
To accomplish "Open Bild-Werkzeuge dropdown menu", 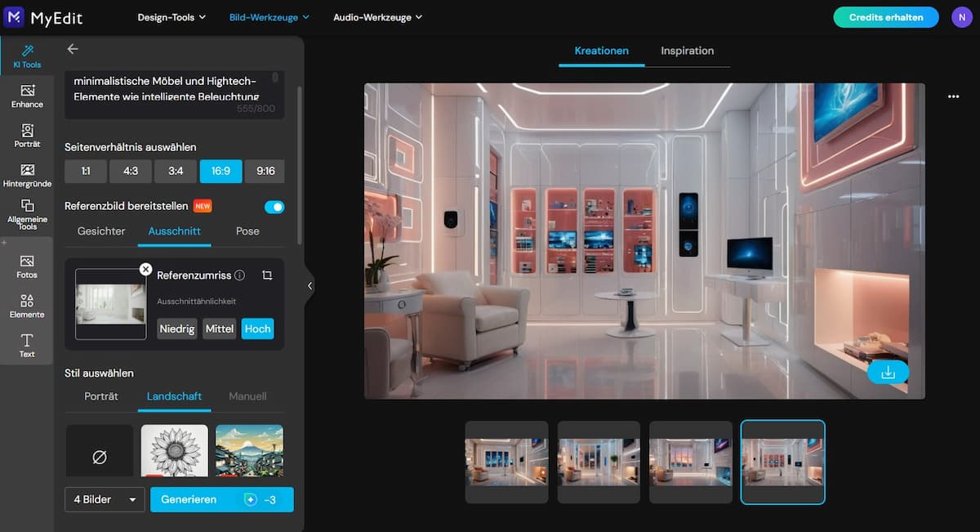I will point(269,17).
